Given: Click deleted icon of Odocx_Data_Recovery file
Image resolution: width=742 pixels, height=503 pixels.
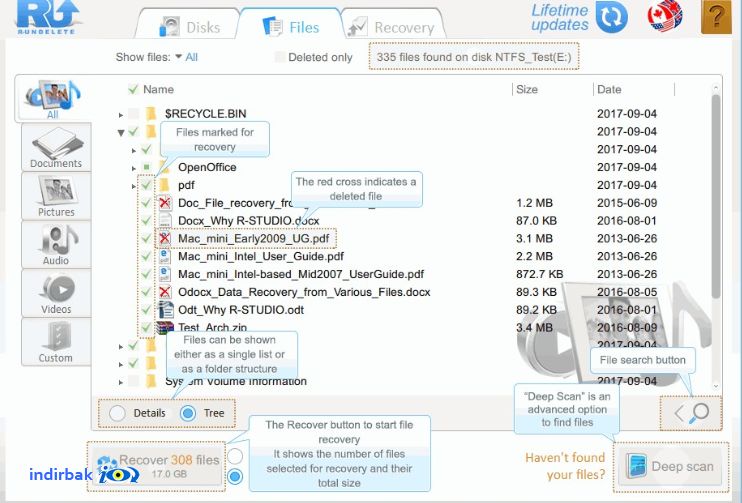Looking at the screenshot, I should pos(164,292).
